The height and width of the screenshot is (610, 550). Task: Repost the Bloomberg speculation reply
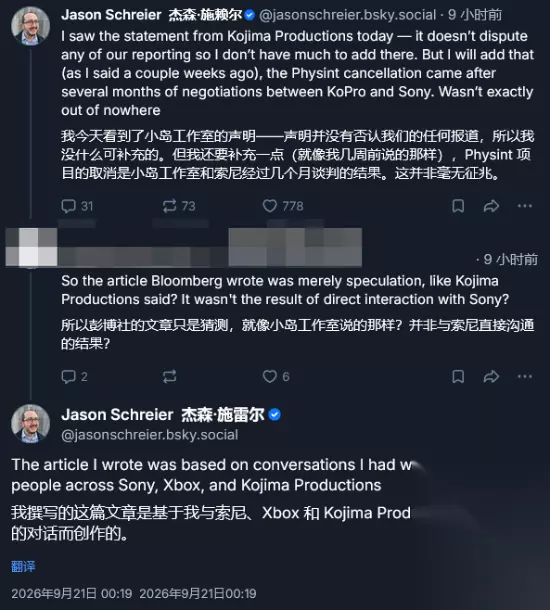(x=170, y=377)
